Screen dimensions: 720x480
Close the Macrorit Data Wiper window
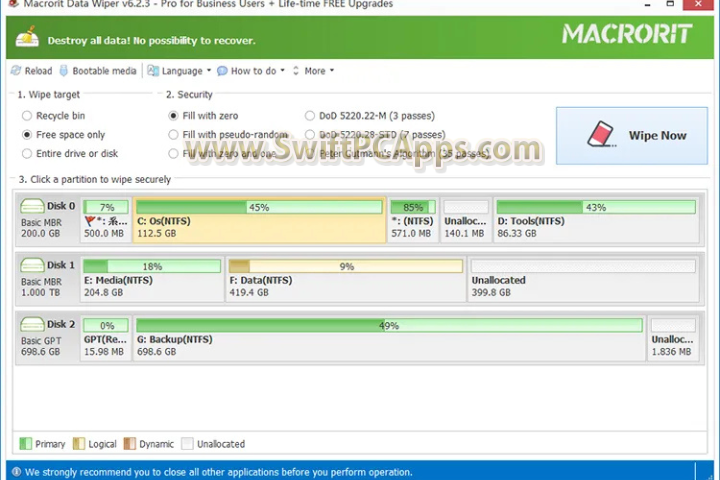[698, 4]
